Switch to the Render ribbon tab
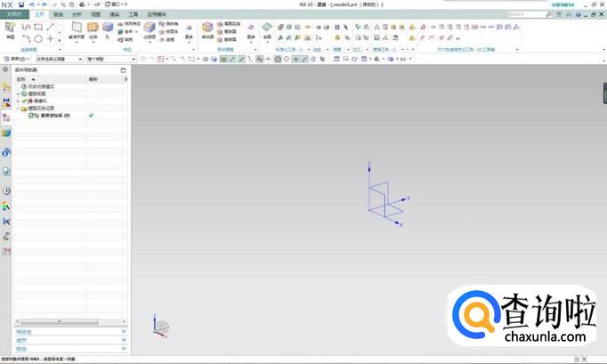Image resolution: width=607 pixels, height=364 pixels. point(115,14)
